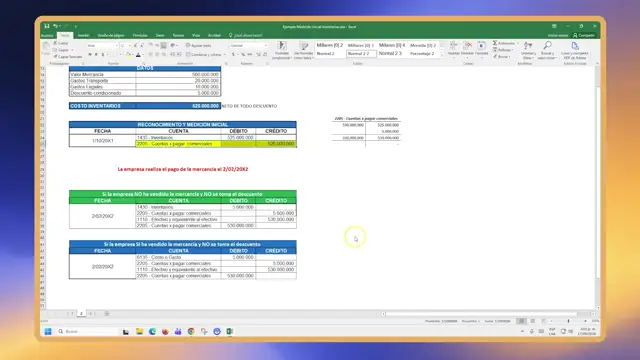Open Excel from the taskbar
This screenshot has width=640, height=360.
click(x=229, y=331)
